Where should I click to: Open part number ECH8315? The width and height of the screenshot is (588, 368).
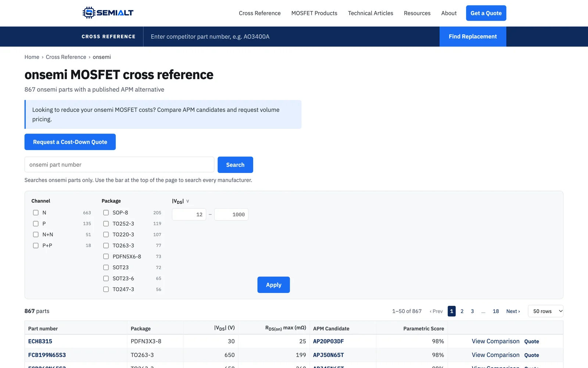point(40,342)
